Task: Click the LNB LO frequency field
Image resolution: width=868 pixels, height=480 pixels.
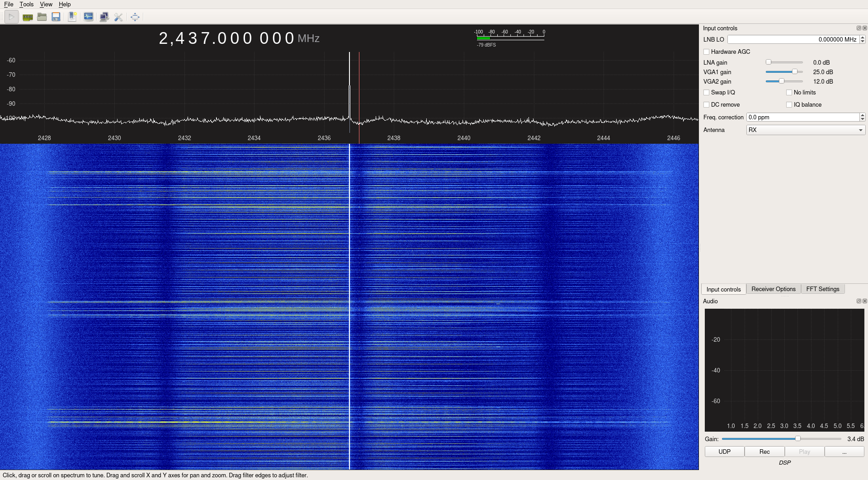Action: click(793, 40)
